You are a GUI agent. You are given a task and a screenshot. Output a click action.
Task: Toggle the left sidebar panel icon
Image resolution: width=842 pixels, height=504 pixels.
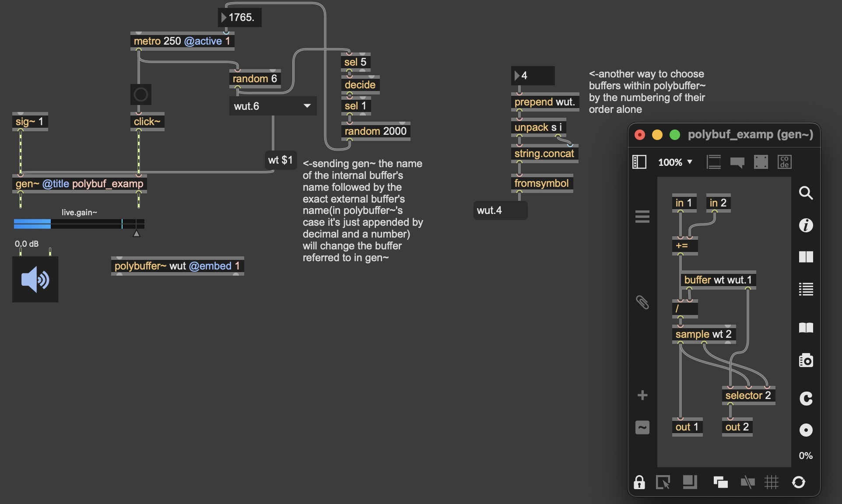point(639,162)
